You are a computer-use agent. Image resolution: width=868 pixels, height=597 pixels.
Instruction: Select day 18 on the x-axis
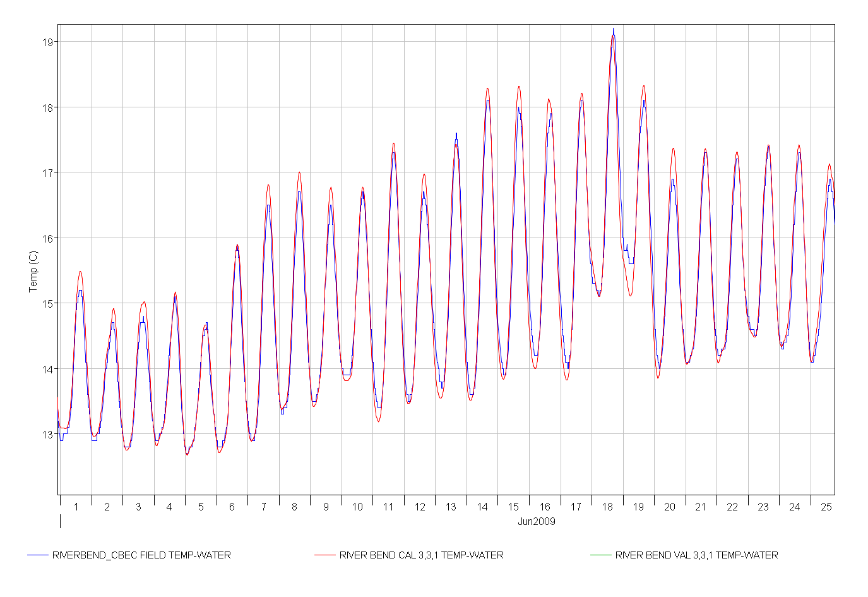607,507
